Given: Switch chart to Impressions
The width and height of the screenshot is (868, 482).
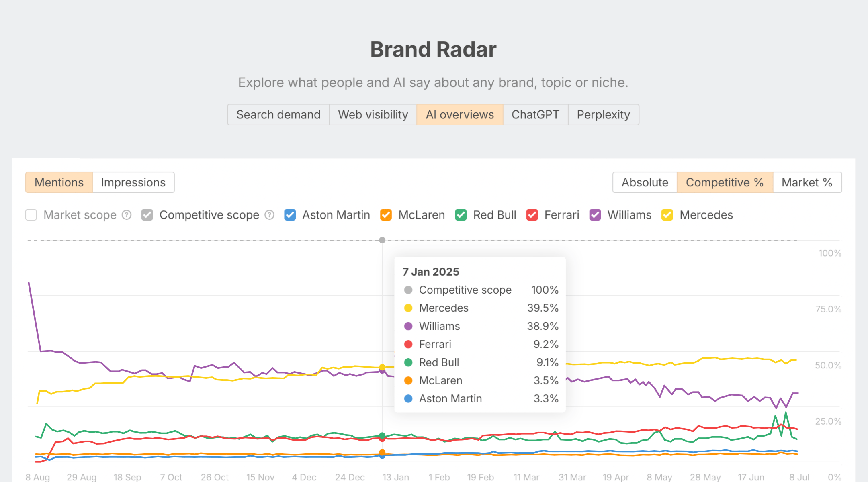Looking at the screenshot, I should tap(133, 182).
